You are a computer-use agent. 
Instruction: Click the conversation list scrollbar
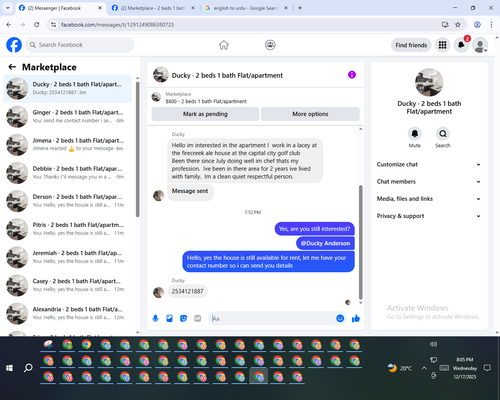pos(138,149)
